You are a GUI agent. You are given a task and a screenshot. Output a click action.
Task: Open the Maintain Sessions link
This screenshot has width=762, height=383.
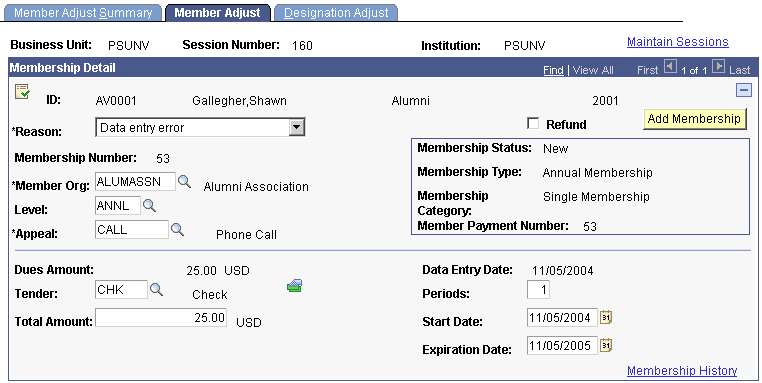coord(677,42)
